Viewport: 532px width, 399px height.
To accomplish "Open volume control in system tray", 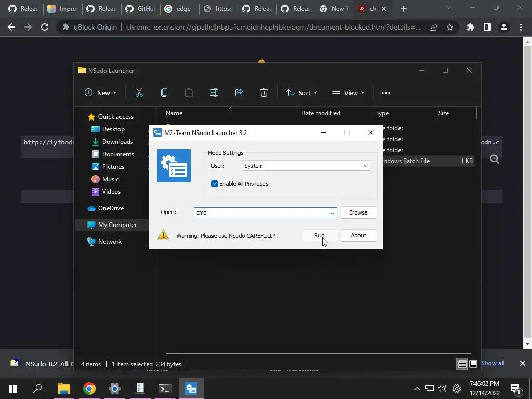I will [x=442, y=389].
